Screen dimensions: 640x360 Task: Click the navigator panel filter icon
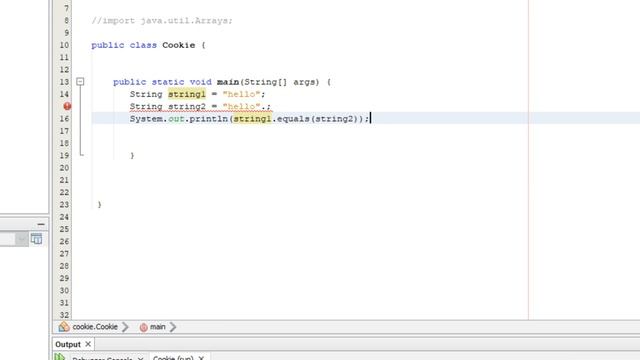click(36, 239)
